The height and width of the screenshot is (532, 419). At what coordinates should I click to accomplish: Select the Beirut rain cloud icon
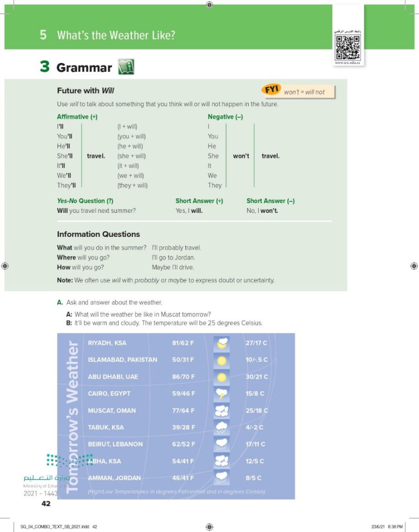pyautogui.click(x=222, y=444)
